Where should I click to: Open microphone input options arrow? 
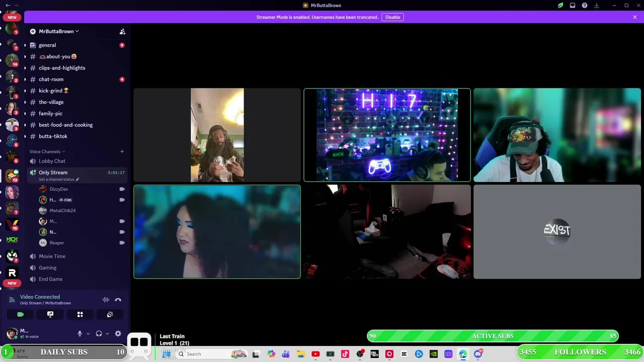click(x=88, y=333)
